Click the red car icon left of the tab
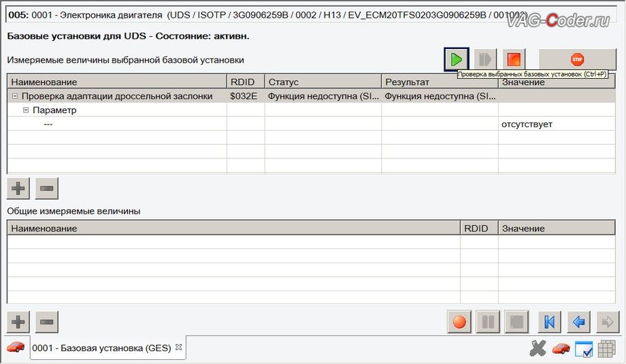Screen dimensions: 626x364 16,347
